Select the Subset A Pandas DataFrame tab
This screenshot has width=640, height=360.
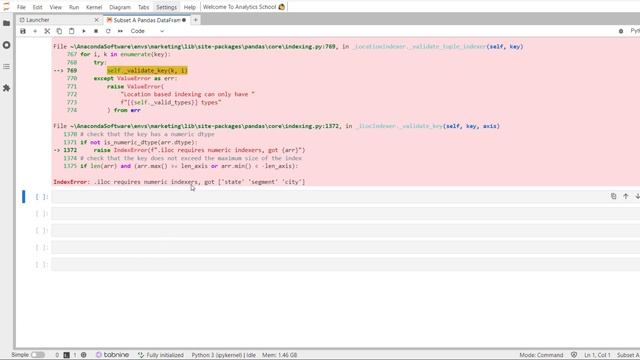tap(146, 20)
